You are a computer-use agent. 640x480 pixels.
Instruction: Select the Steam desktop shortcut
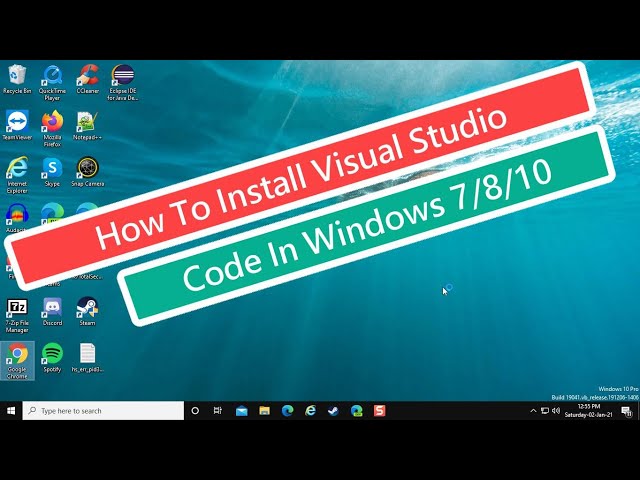(87, 312)
